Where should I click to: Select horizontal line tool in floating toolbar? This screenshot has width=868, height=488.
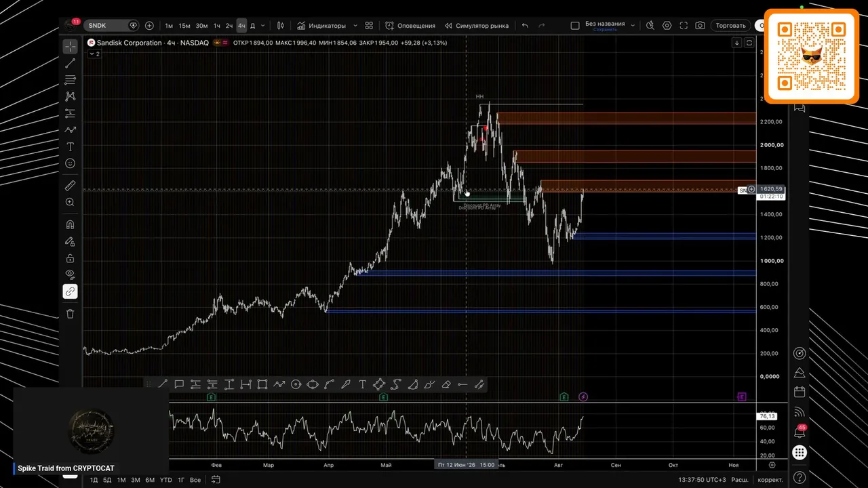(462, 384)
